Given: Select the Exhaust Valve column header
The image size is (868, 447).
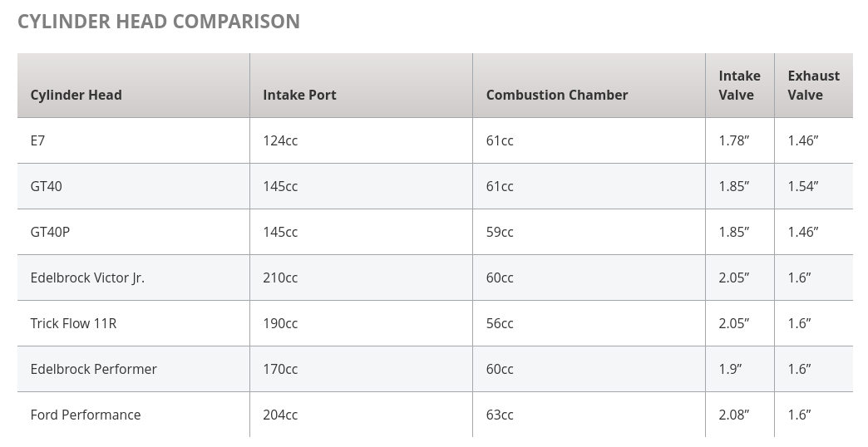Looking at the screenshot, I should tap(813, 86).
